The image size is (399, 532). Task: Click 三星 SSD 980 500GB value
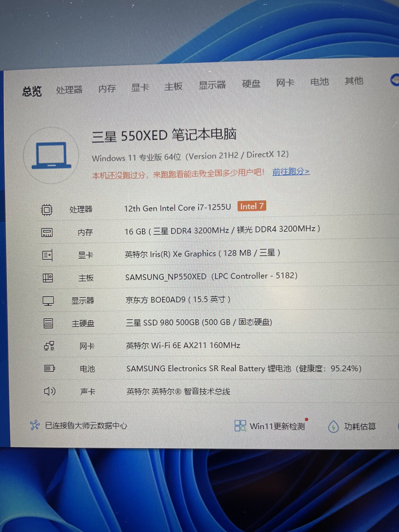[x=199, y=322]
